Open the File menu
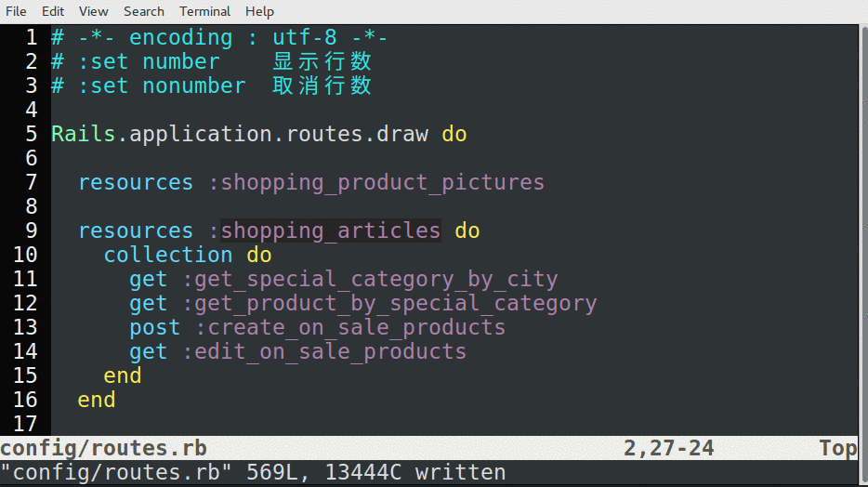 point(16,11)
